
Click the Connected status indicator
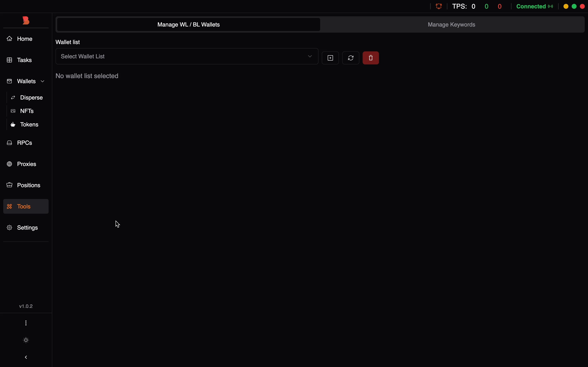pos(534,6)
